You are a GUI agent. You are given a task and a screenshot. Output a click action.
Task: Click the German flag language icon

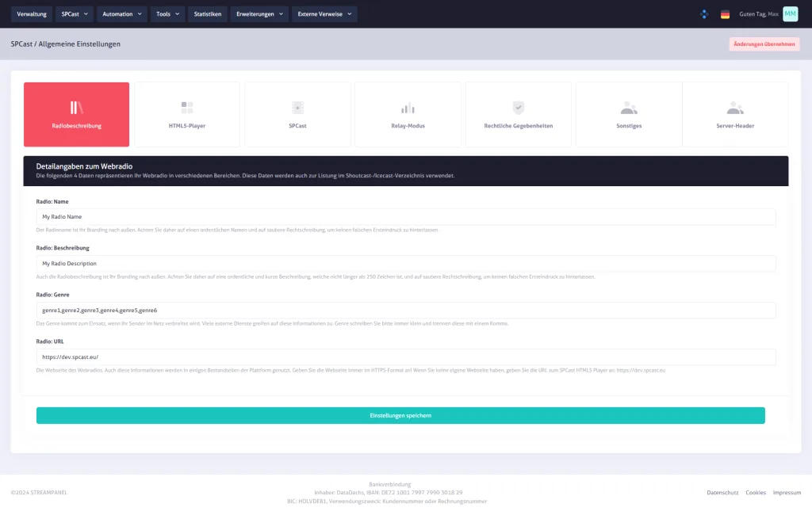point(725,14)
